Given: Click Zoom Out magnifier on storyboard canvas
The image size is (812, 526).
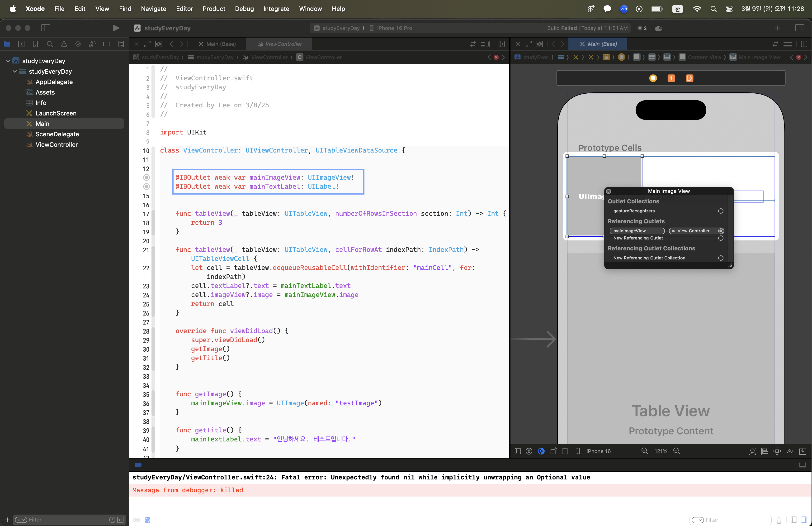Looking at the screenshot, I should point(644,451).
